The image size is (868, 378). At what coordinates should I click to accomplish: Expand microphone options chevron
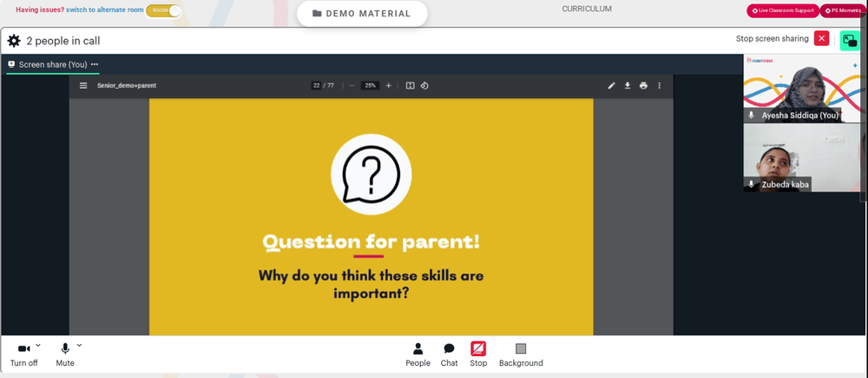pos(79,345)
